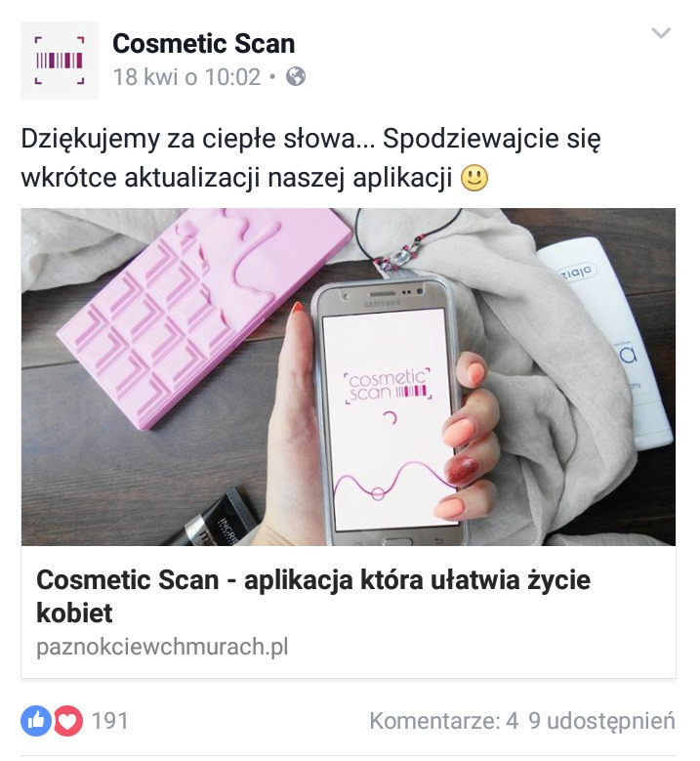Click the blue thumbs-up reaction icon
The height and width of the screenshot is (761, 700).
[35, 720]
